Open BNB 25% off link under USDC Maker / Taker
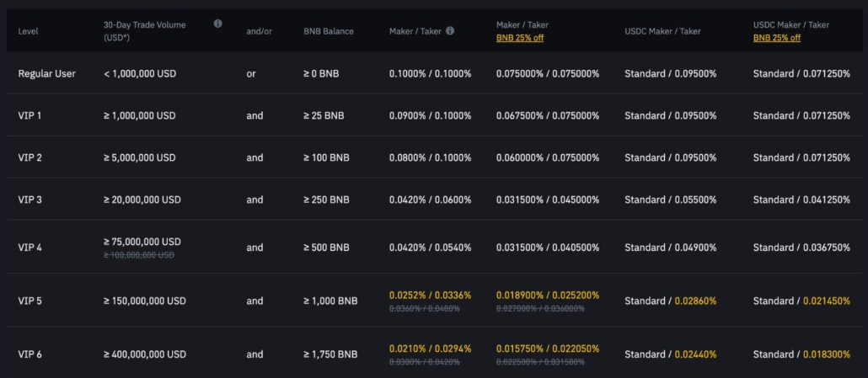868x378 pixels. pyautogui.click(x=776, y=38)
